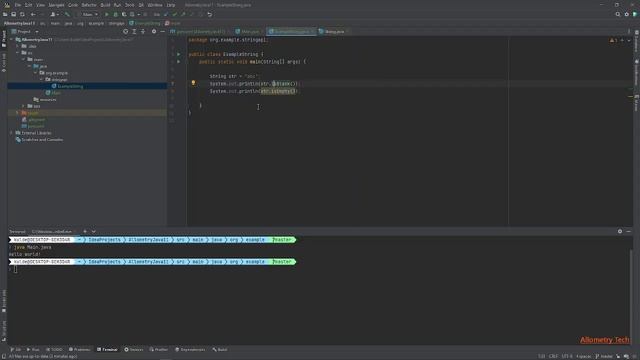Viewport: 640px width, 360px height.
Task: Open the Git tool window button
Action: click(16, 349)
